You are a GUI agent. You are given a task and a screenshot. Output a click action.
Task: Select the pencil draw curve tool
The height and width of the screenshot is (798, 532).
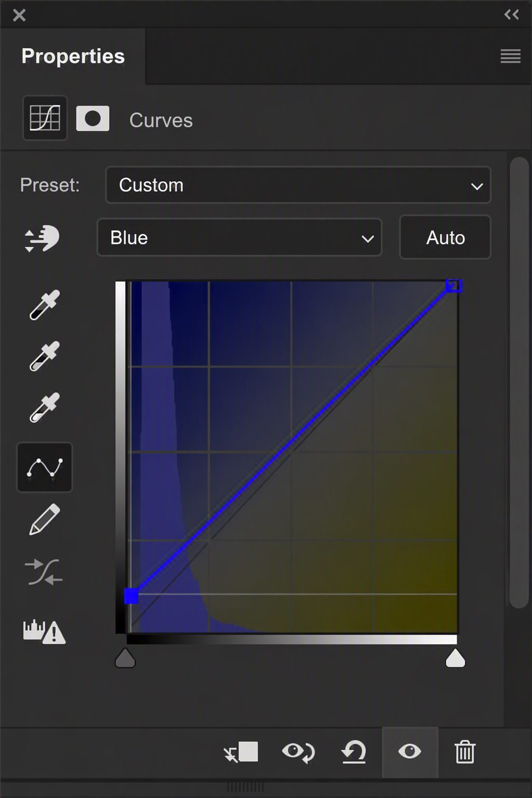45,520
